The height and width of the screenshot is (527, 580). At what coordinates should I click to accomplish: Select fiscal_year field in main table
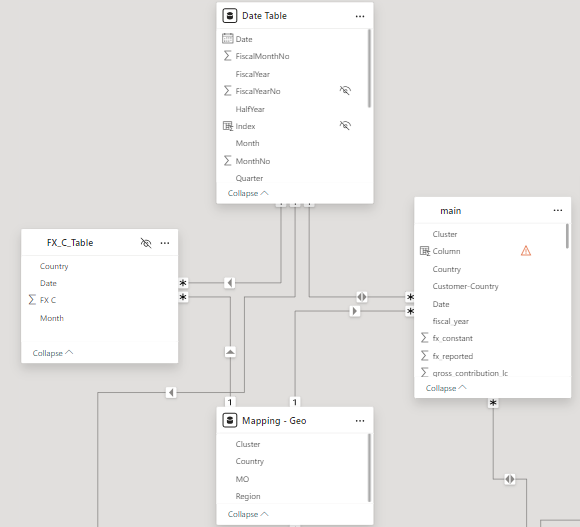click(451, 321)
